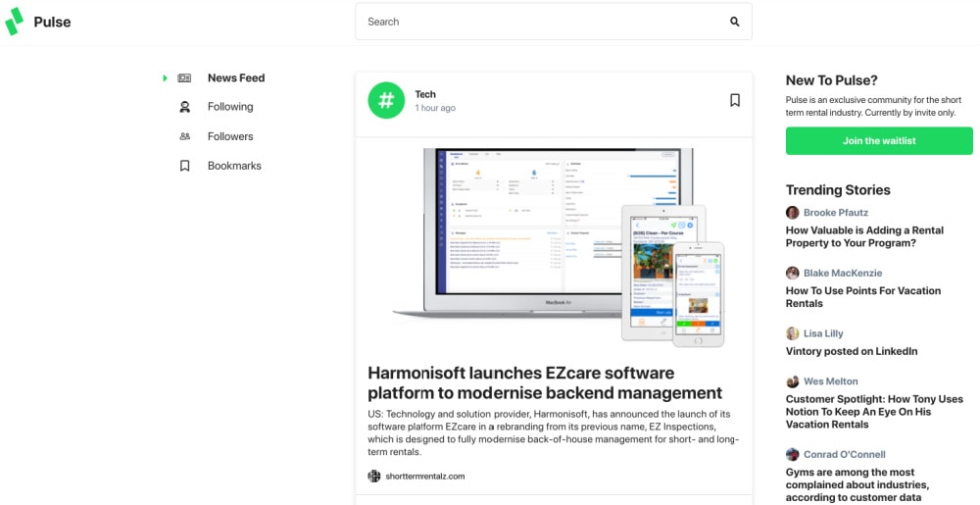Click the Followers people icon
Image resolution: width=980 pixels, height=505 pixels.
184,136
